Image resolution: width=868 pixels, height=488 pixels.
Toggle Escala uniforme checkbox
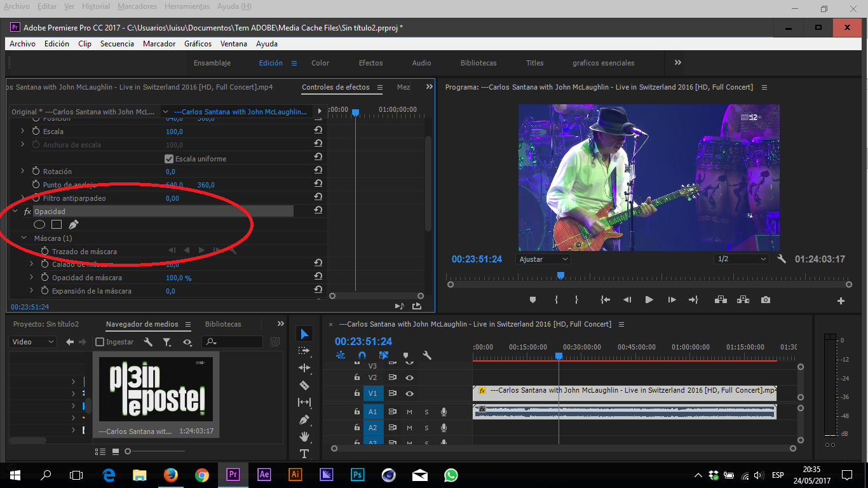click(169, 159)
